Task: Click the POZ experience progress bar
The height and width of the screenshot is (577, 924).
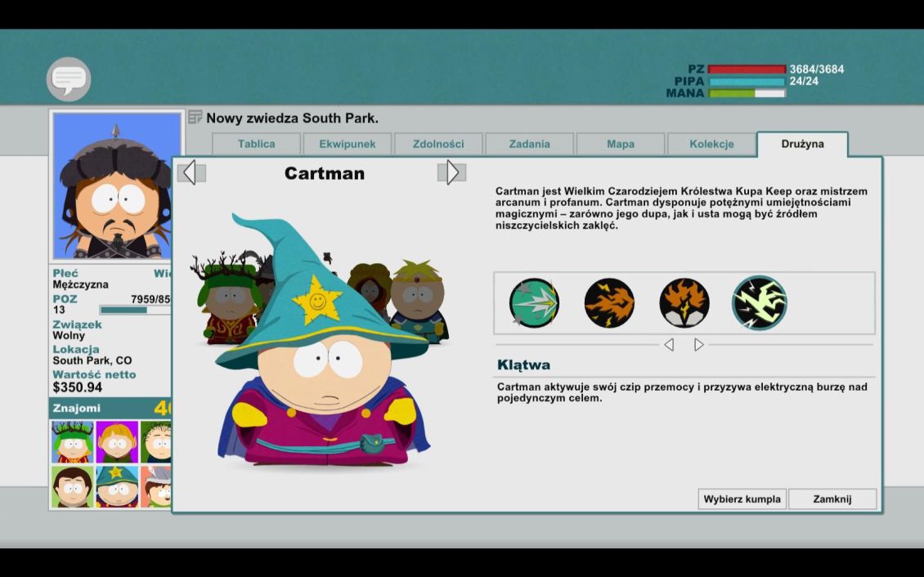Action: (x=136, y=310)
